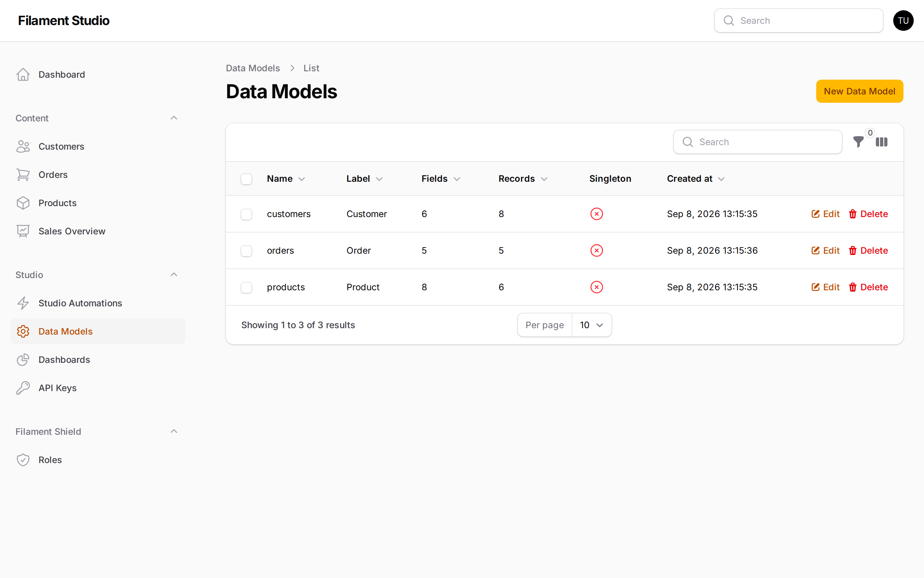Toggle table columns icon

tap(882, 142)
